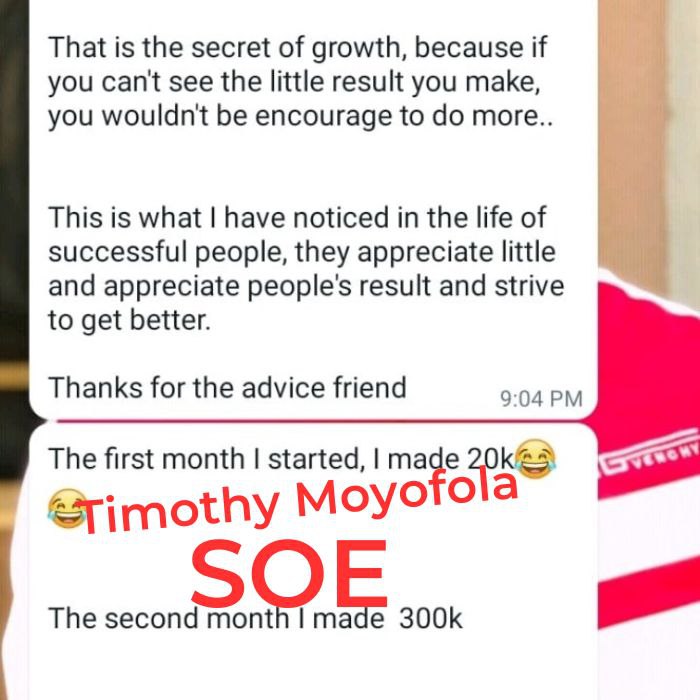Tap "you wouldn't be encourage to do more.."
The width and height of the screenshot is (700, 700).
300,116
